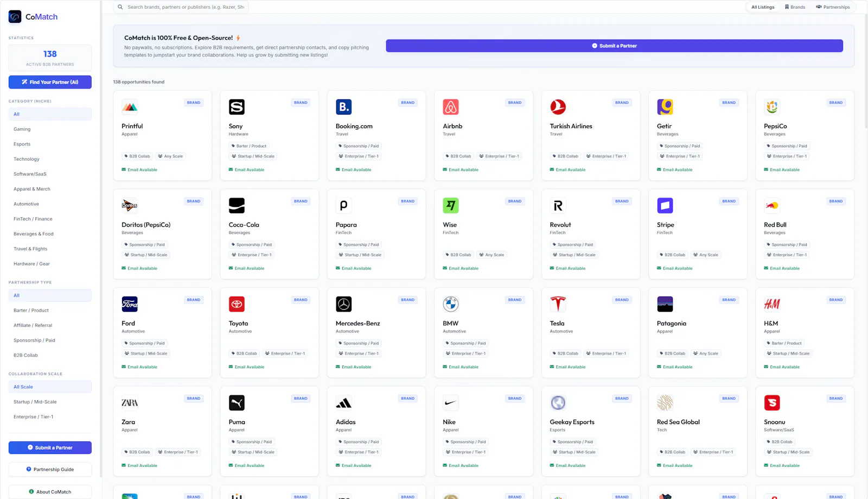
Task: Filter category by Technology
Action: point(50,159)
